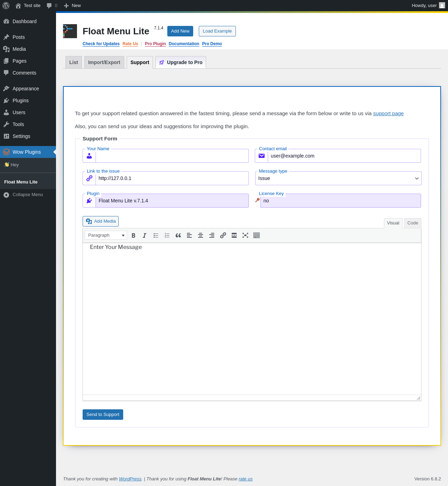Click the Load Example button
The image size is (448, 486).
coord(217,31)
